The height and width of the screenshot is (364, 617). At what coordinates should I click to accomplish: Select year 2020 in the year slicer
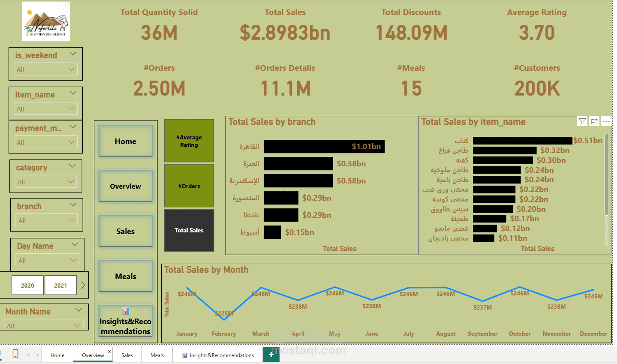27,285
